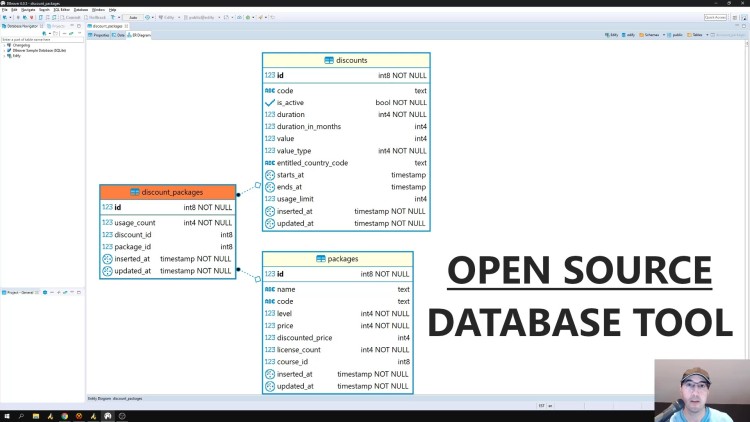Open the Windows taskbar search
750x422 pixels.
coord(21,416)
